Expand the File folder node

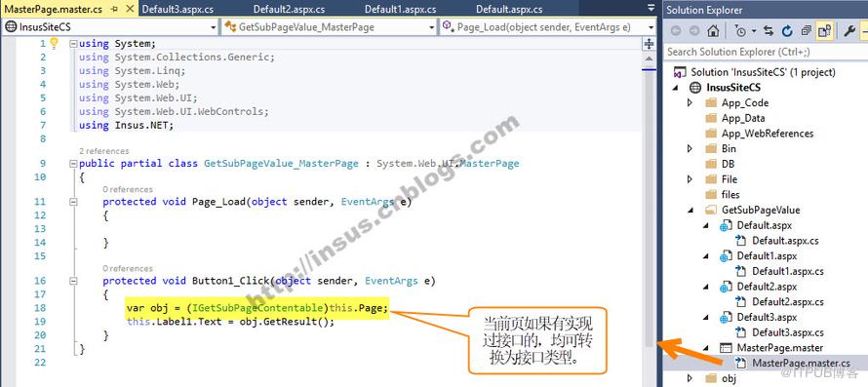(x=690, y=179)
